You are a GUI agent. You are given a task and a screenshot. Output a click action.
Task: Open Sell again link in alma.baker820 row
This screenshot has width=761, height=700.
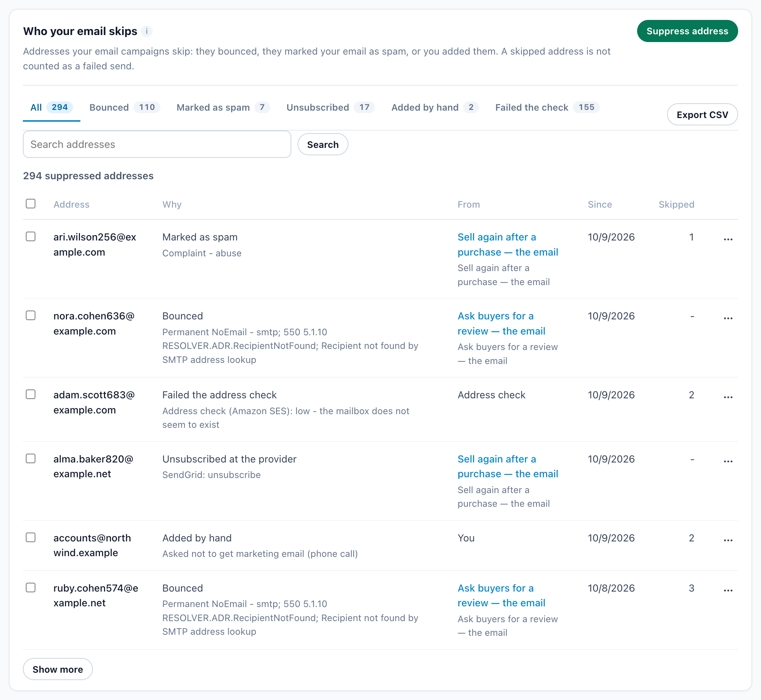[508, 466]
